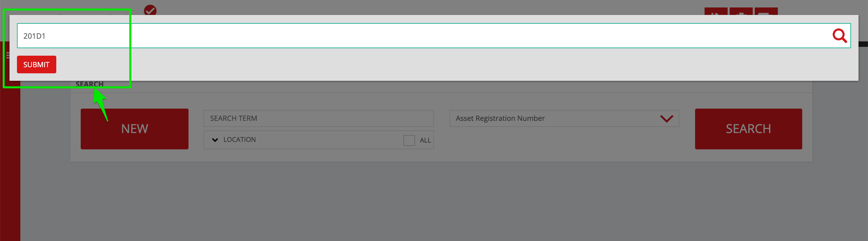Click the rightmost red header icon button

(x=766, y=11)
